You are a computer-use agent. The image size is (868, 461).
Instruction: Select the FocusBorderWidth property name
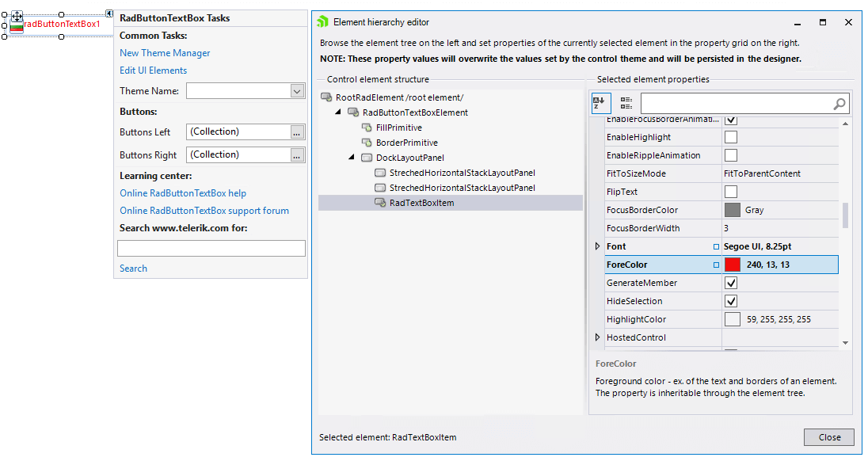point(643,229)
